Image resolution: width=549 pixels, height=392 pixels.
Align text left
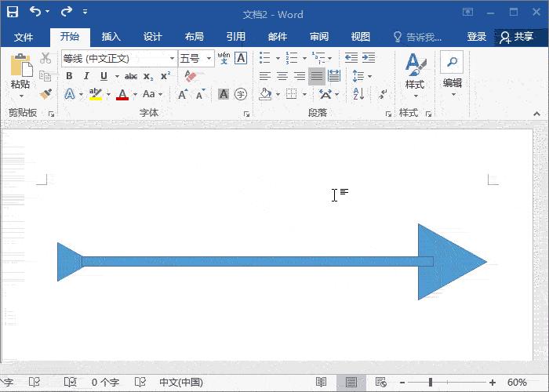click(x=265, y=76)
